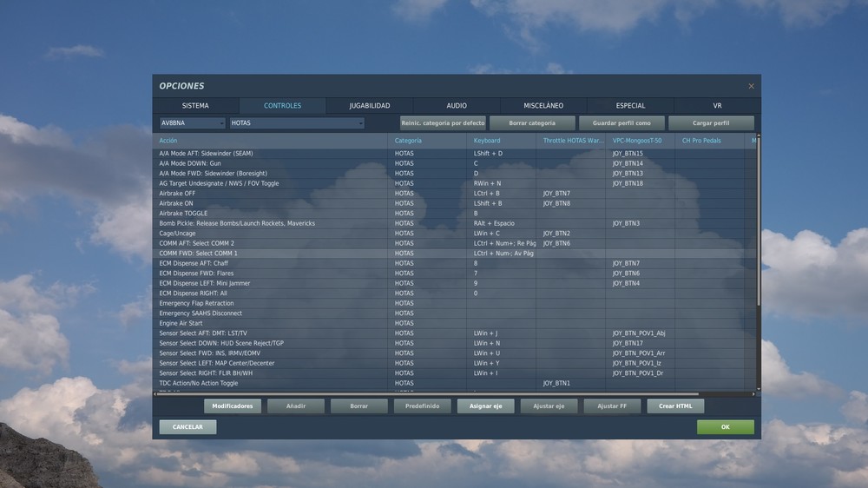Select Emergency SAAHS Disconnect row
The height and width of the screenshot is (488, 868).
coord(455,313)
